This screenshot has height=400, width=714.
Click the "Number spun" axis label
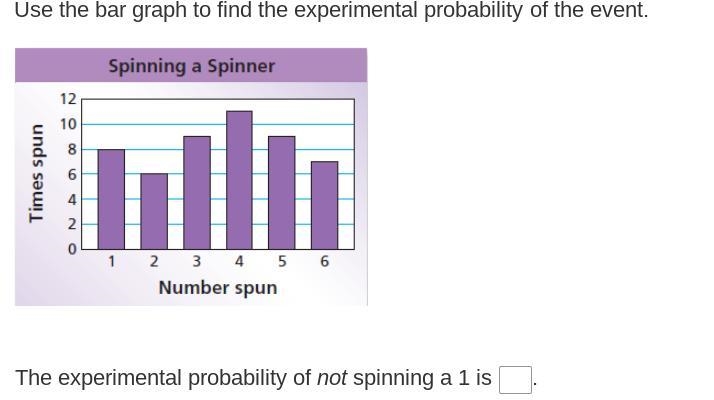pos(218,288)
